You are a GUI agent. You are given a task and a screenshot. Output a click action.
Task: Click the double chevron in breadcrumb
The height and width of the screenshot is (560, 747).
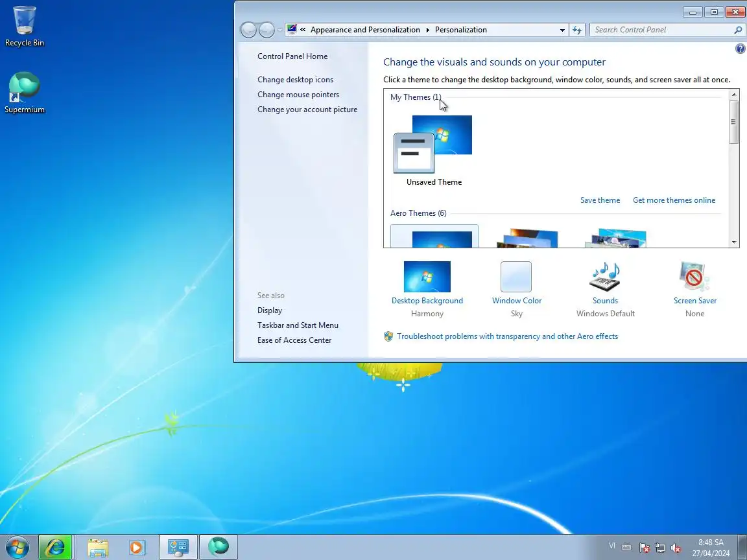(x=303, y=30)
